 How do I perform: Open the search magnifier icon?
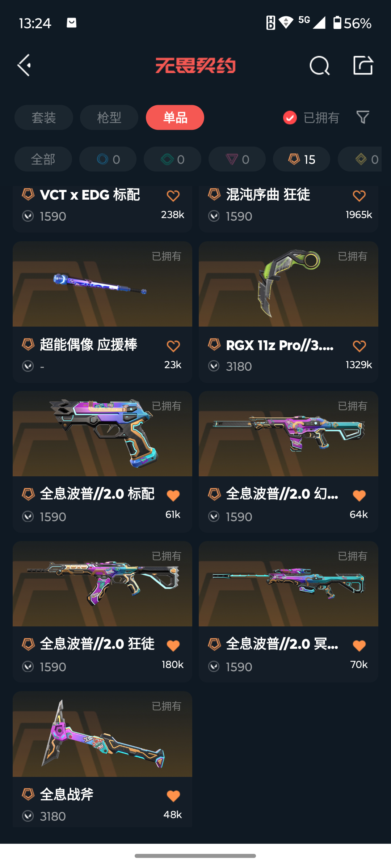pyautogui.click(x=320, y=65)
